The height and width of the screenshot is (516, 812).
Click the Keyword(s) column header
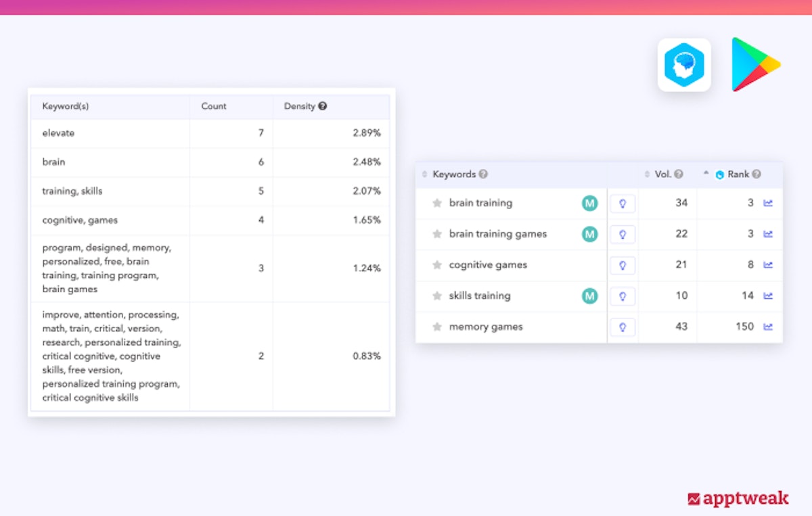click(x=66, y=106)
